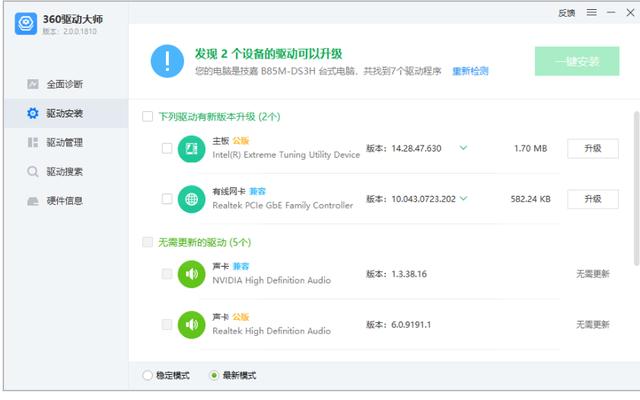Click the 反馈 feedback link

pos(567,13)
